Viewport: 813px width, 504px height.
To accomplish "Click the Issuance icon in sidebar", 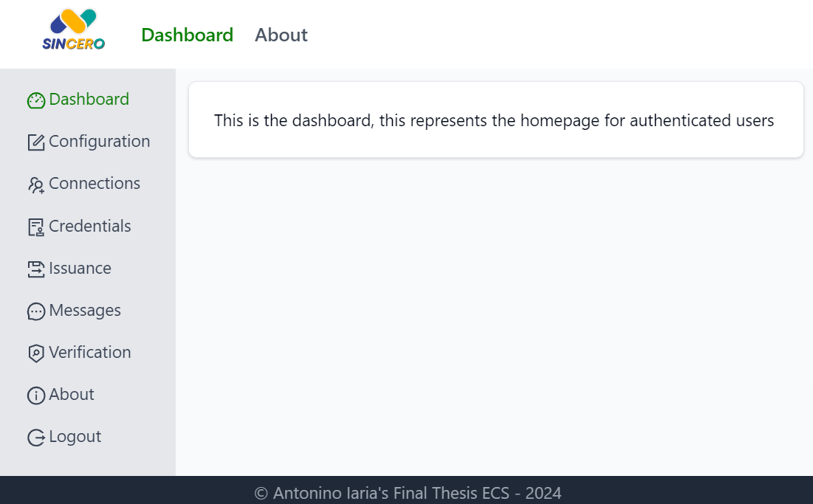I will [36, 269].
